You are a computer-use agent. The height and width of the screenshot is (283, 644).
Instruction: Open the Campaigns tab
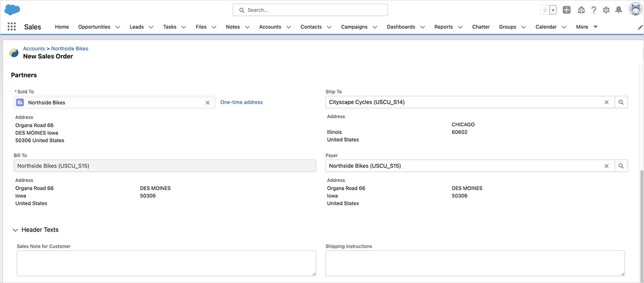pos(354,27)
